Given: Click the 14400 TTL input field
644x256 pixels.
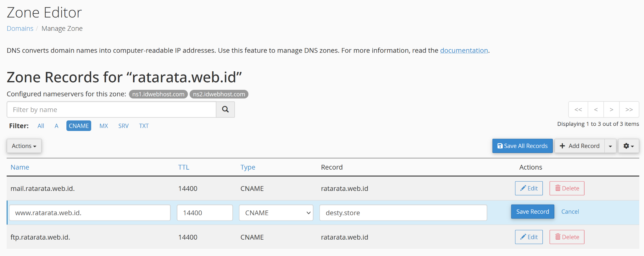Looking at the screenshot, I should [205, 213].
